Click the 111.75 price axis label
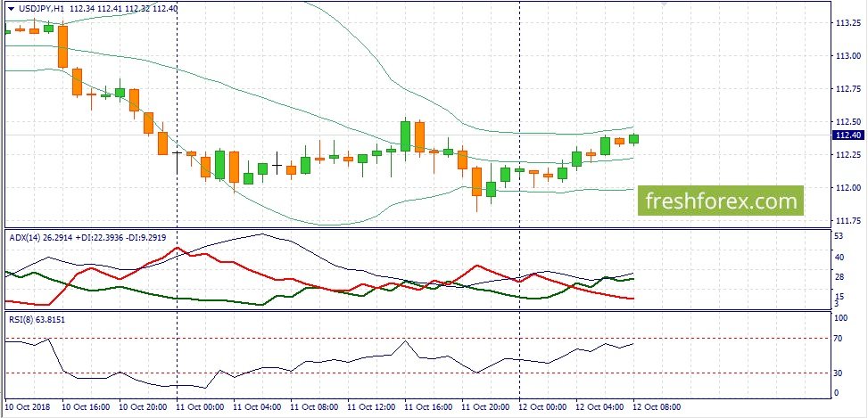Image resolution: width=868 pixels, height=418 pixels. click(x=848, y=221)
